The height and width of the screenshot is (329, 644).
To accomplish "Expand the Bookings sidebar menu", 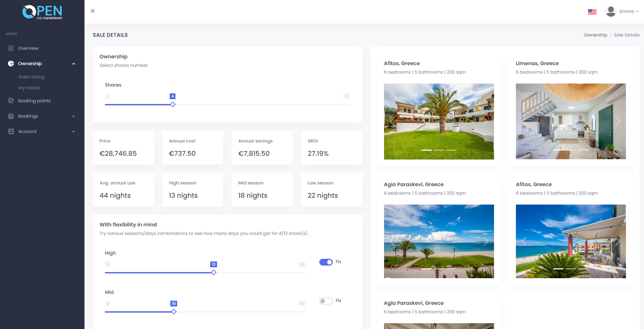I will (73, 116).
